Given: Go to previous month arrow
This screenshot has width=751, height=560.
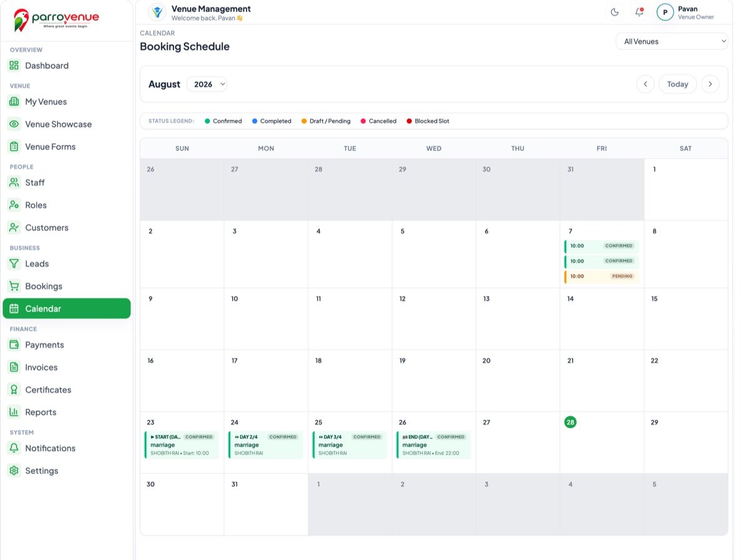Looking at the screenshot, I should [645, 84].
